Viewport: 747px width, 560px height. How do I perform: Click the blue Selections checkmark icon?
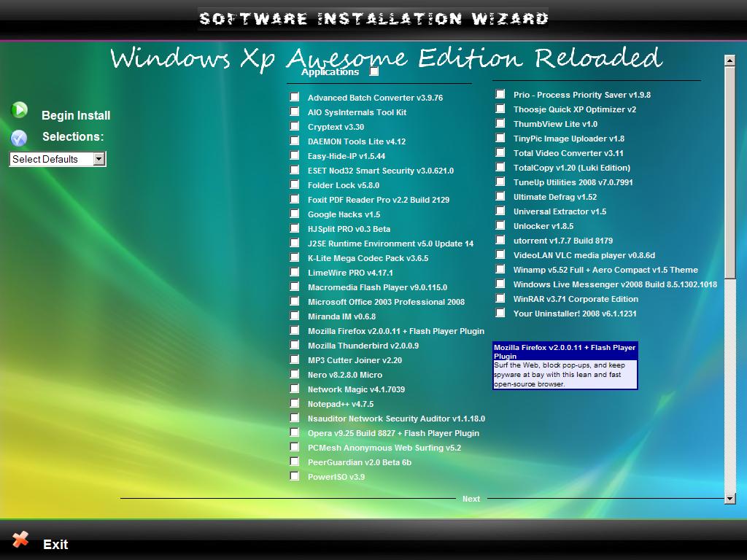click(19, 138)
